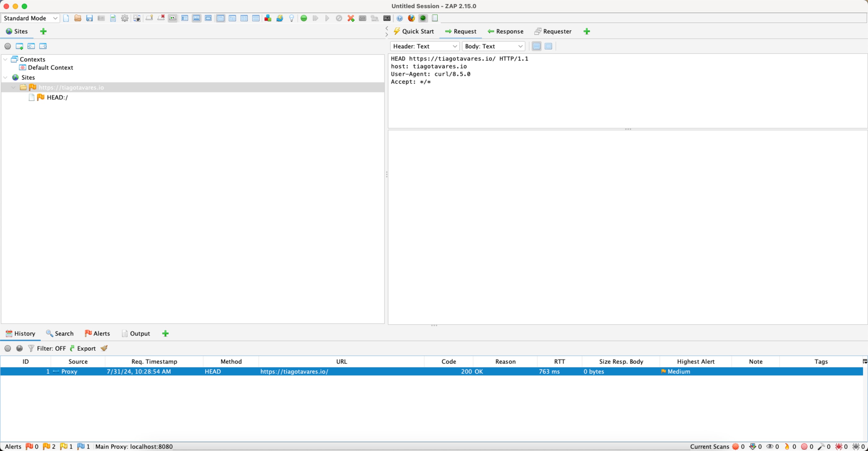Open Firefox browser launch icon

pyautogui.click(x=411, y=18)
